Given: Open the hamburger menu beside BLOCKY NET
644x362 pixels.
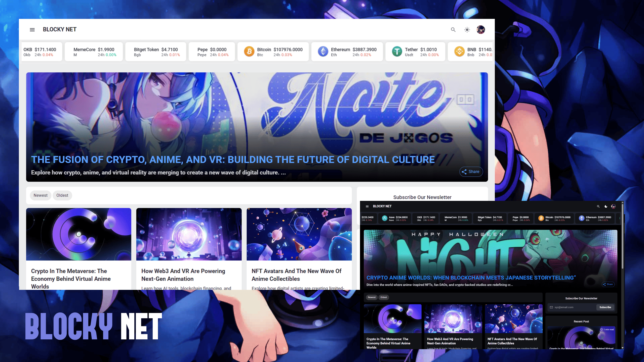Looking at the screenshot, I should pos(32,30).
